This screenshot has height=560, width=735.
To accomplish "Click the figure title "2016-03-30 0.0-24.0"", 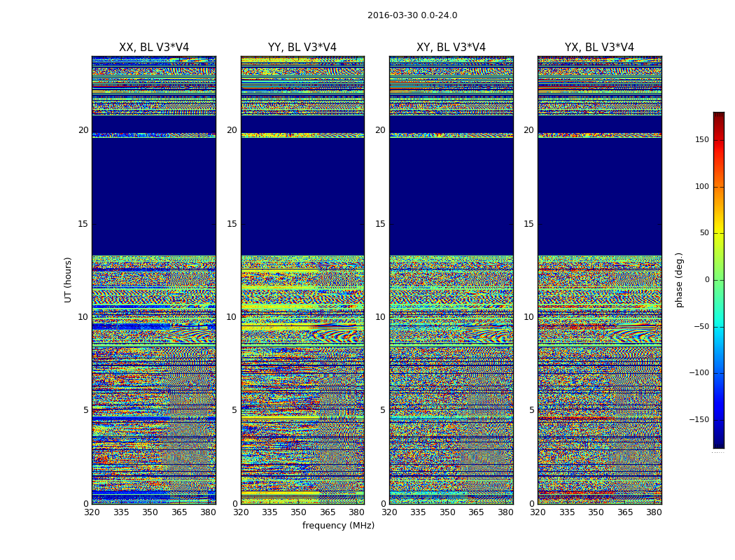I will pos(412,15).
